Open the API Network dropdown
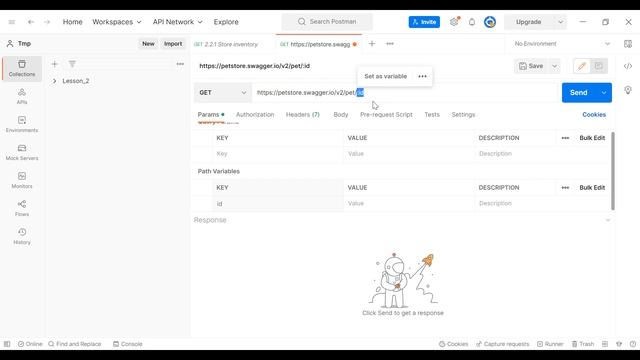Viewport: 640px width, 360px height. coord(178,22)
